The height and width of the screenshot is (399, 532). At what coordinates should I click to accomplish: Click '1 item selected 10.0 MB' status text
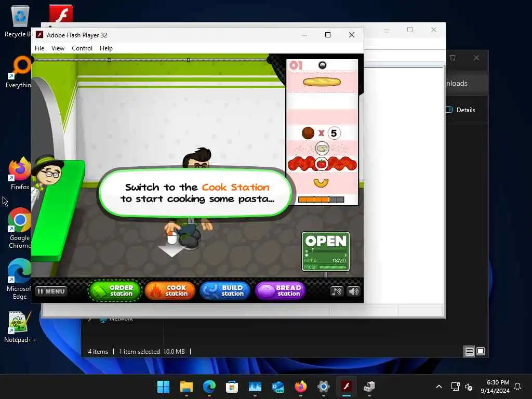[152, 352]
